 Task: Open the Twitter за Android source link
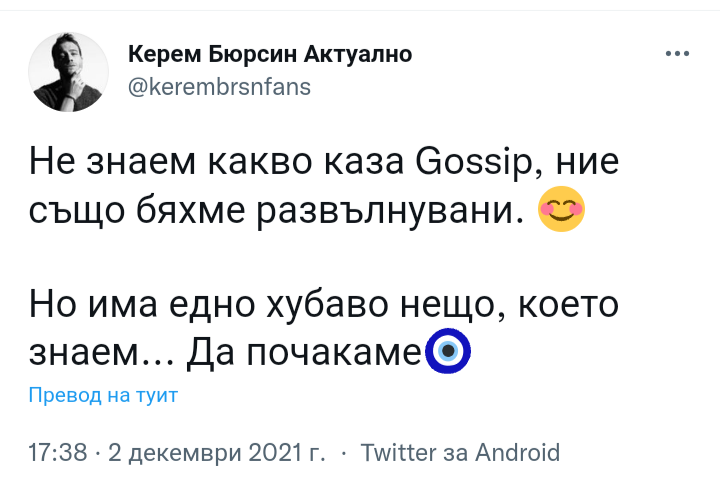pyautogui.click(x=459, y=452)
